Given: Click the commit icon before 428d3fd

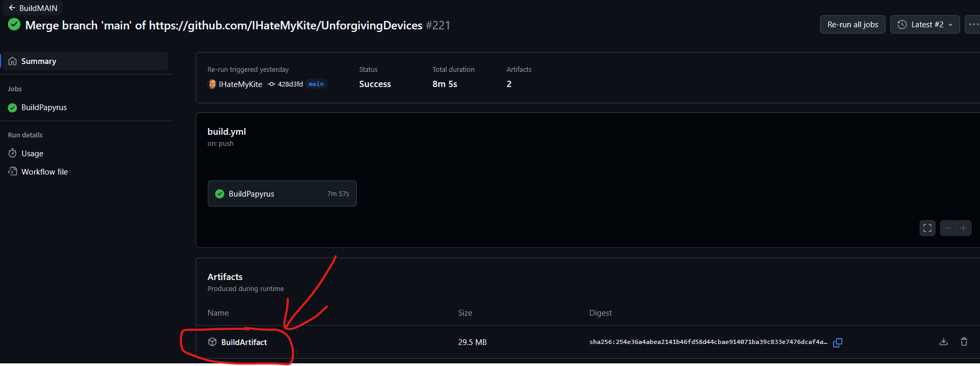Looking at the screenshot, I should 271,84.
